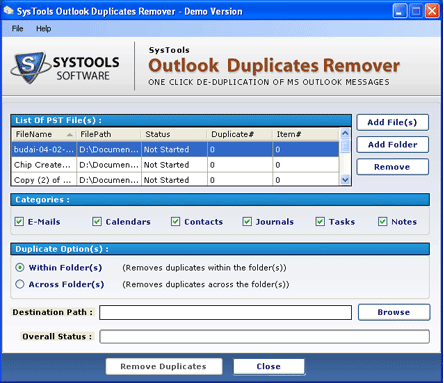Image resolution: width=444 pixels, height=383 pixels.
Task: Toggle the Tasks checkbox
Action: (x=320, y=221)
